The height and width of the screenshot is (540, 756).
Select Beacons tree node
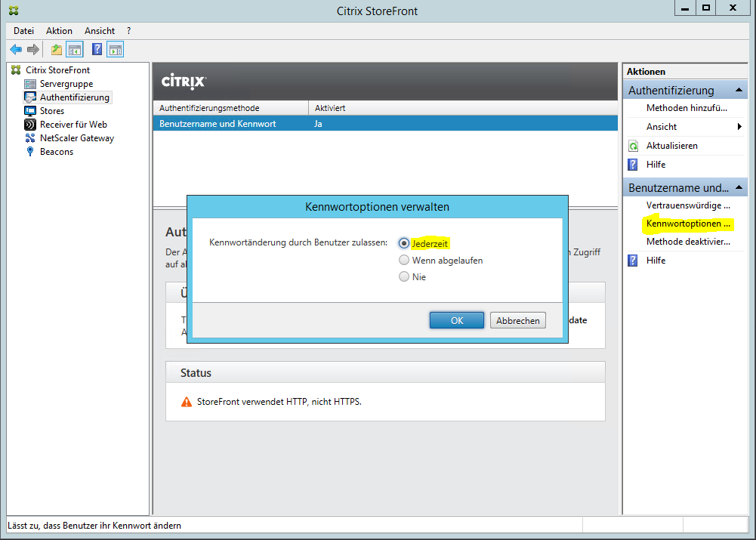tap(57, 151)
